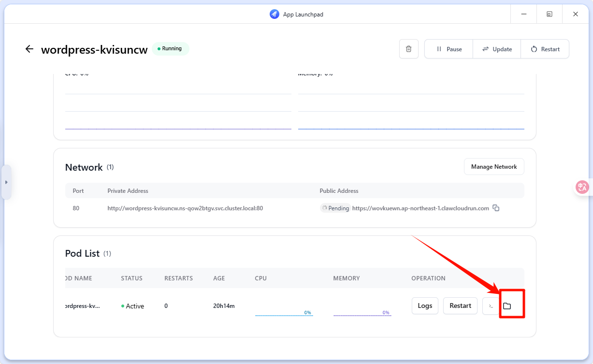
Task: Click the Update button in header
Action: pyautogui.click(x=497, y=49)
